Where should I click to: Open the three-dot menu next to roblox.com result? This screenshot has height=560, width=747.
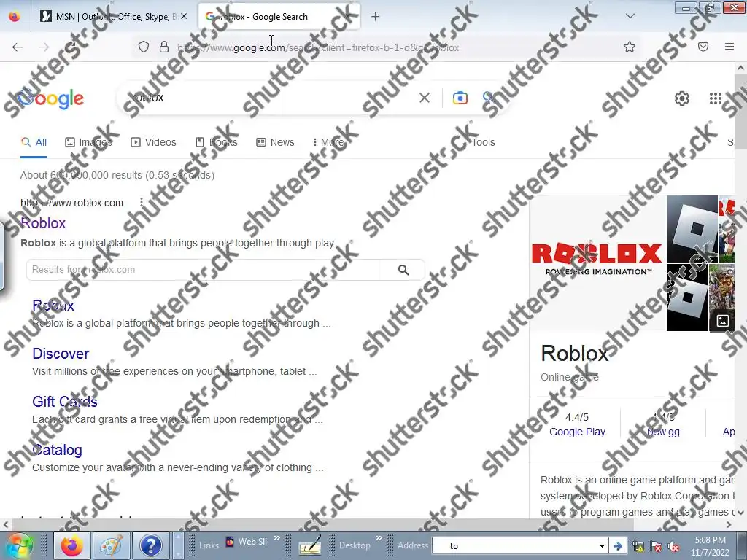pyautogui.click(x=141, y=203)
